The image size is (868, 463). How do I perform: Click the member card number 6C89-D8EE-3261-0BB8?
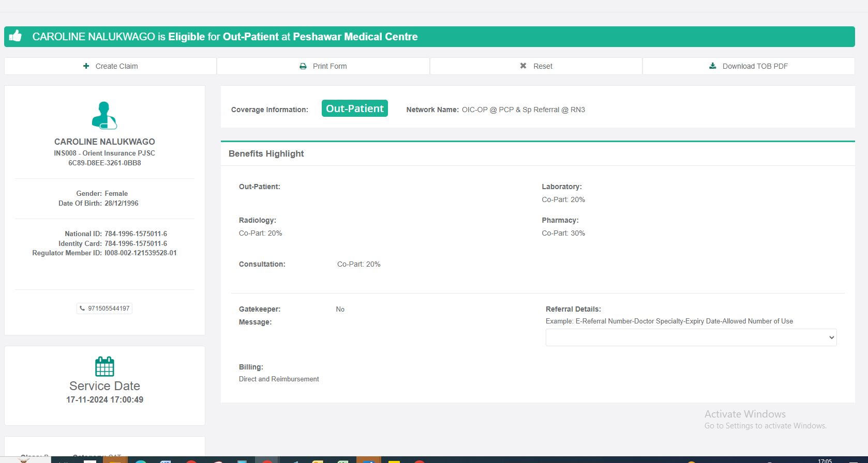pos(104,163)
